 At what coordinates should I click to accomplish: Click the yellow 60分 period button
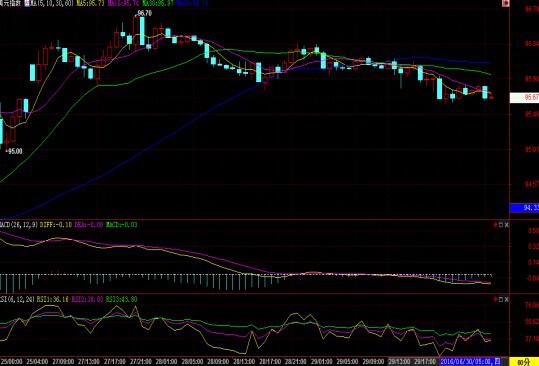524,362
